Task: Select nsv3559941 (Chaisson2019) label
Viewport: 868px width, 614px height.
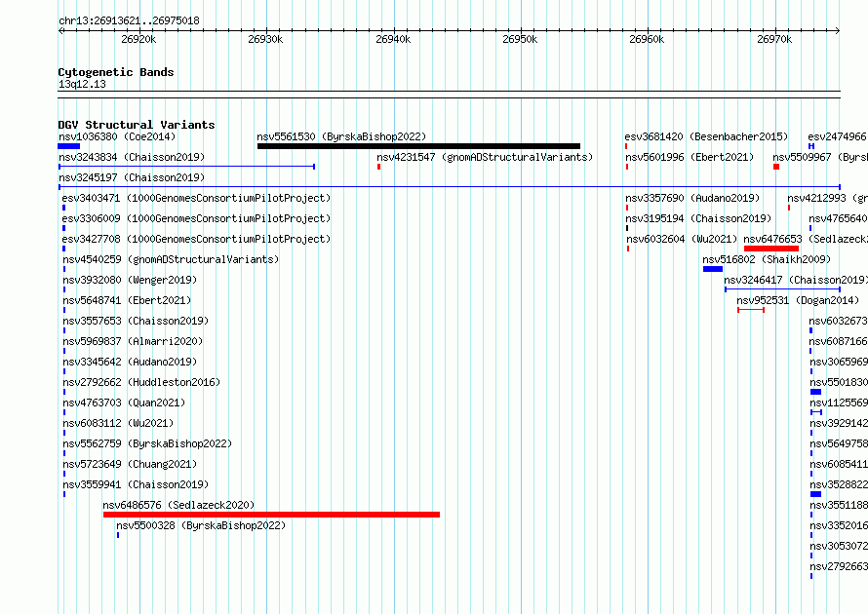Action: coord(136,484)
